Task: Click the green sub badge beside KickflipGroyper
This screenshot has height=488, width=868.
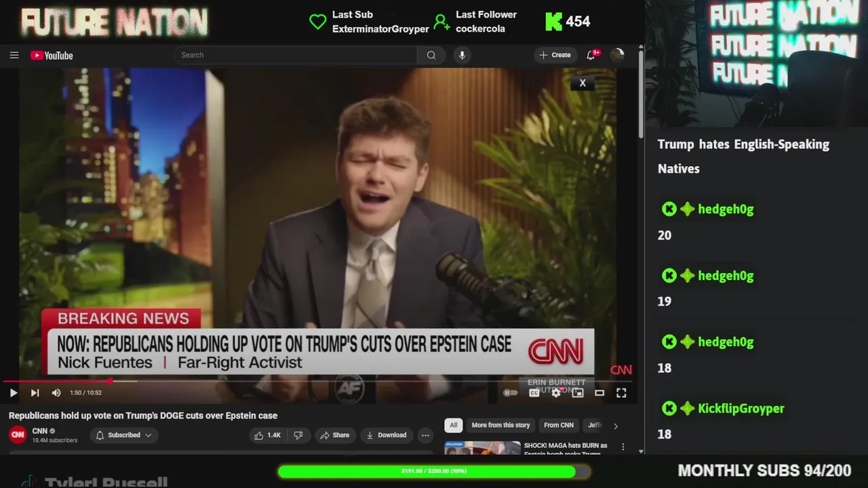Action: pos(688,409)
